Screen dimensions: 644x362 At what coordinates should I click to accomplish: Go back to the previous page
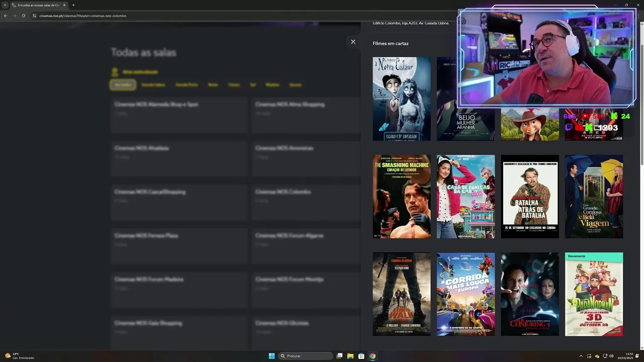tap(6, 16)
